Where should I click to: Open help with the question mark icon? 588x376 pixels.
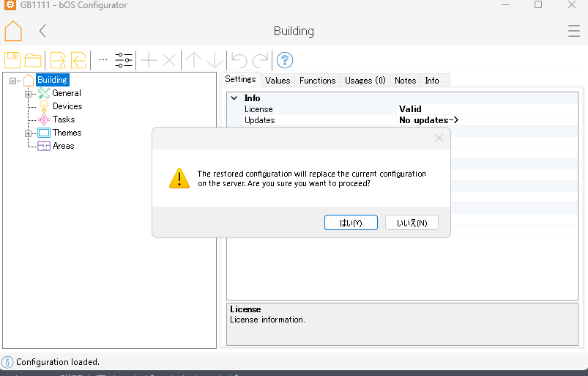click(x=285, y=60)
